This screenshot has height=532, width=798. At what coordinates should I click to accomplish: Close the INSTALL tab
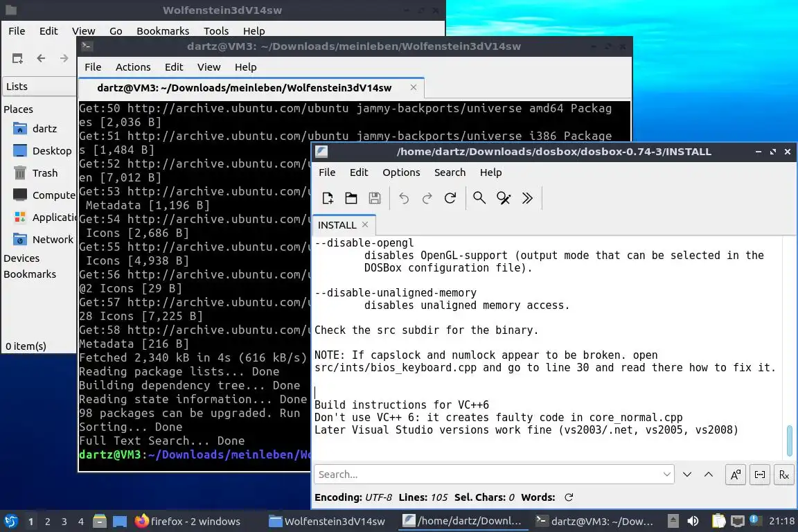click(x=365, y=224)
